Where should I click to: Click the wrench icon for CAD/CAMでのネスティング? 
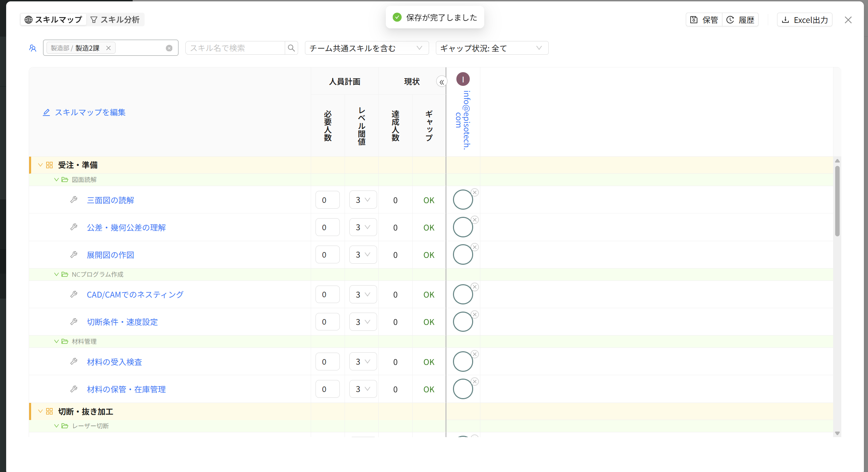coord(74,294)
